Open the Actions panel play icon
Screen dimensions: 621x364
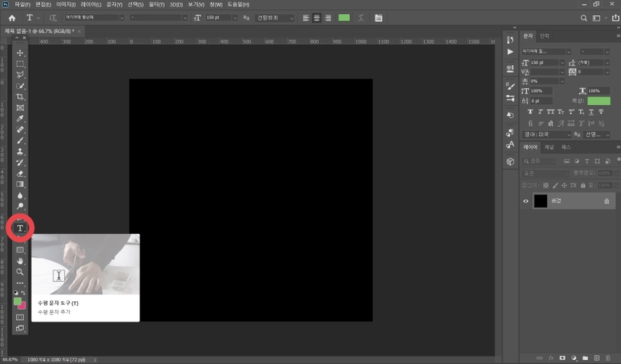[x=510, y=52]
